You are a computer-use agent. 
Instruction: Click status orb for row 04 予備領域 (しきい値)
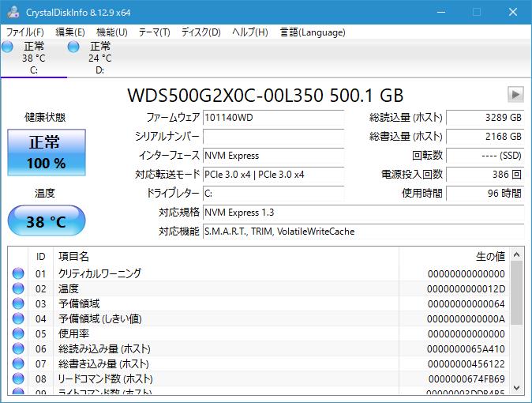click(x=18, y=318)
